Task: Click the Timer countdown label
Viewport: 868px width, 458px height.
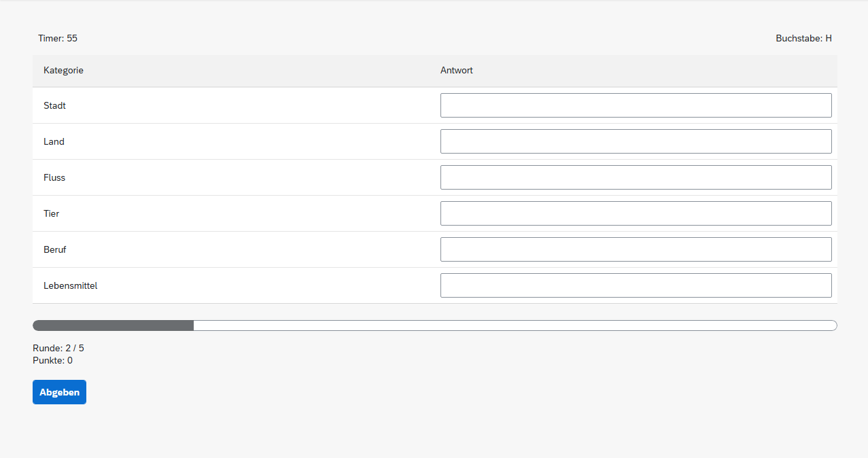Action: (58, 39)
